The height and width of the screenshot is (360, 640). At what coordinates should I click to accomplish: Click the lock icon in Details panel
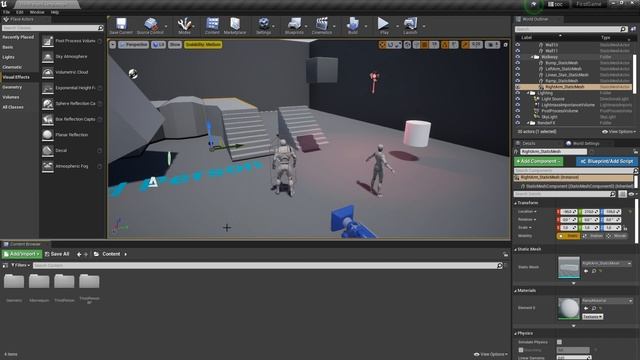coord(636,151)
